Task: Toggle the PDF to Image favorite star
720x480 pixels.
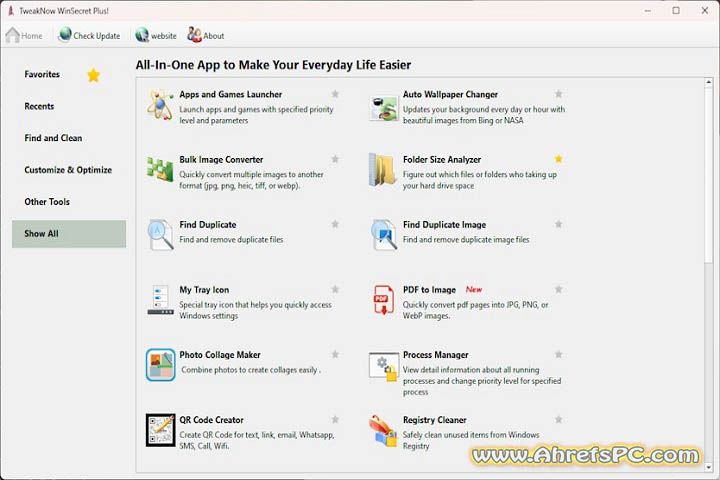Action: (558, 289)
